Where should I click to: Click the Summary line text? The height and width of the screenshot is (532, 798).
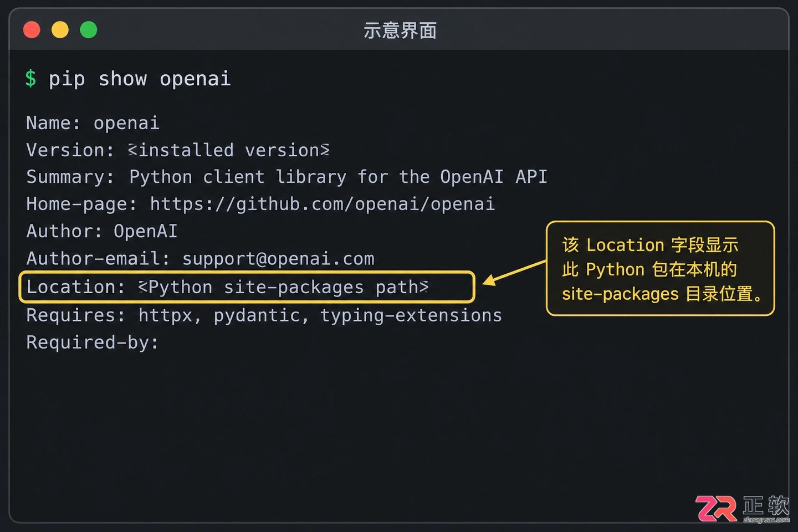[x=287, y=177]
